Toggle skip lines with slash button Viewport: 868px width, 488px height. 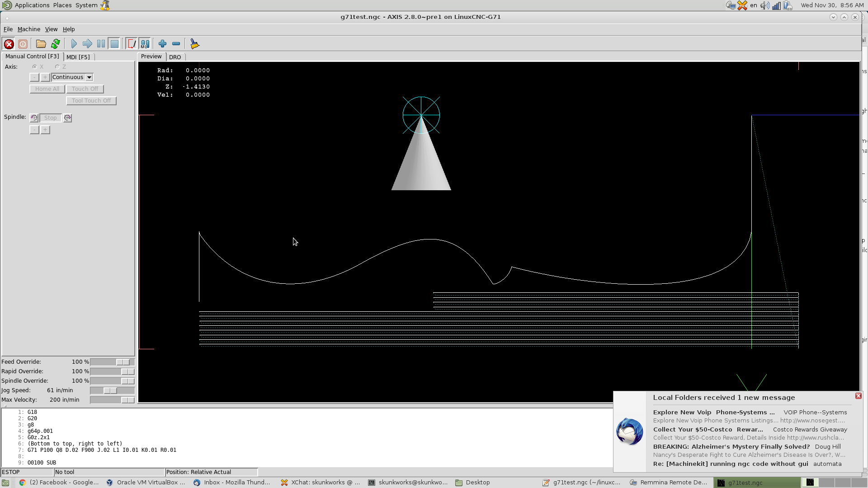click(132, 44)
